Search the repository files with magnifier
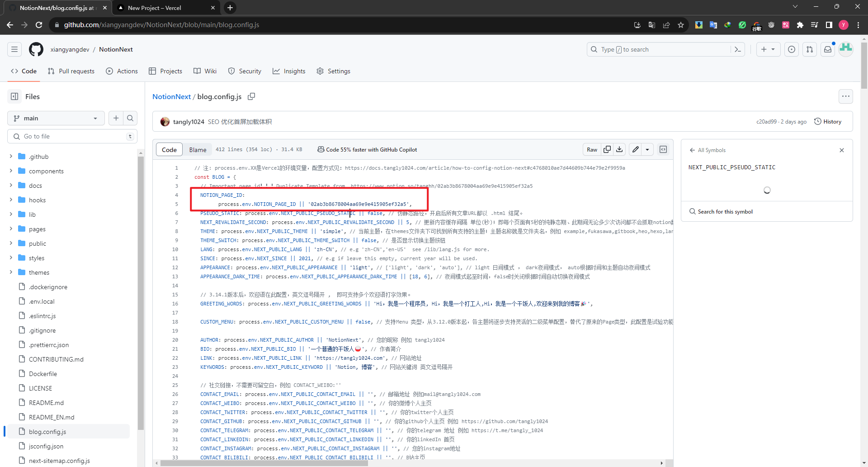The width and height of the screenshot is (868, 467). (x=130, y=118)
